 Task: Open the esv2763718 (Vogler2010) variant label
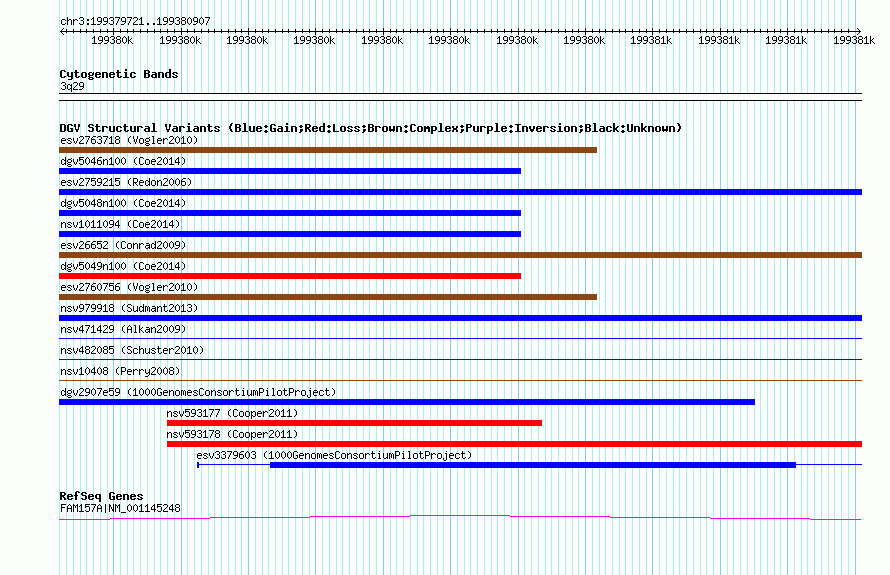[129, 140]
